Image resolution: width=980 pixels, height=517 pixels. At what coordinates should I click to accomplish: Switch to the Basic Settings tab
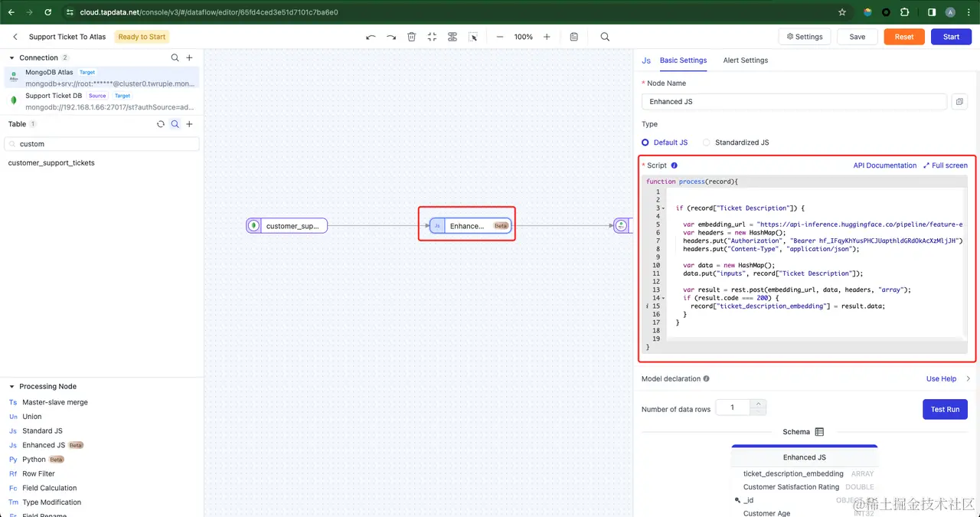point(683,61)
